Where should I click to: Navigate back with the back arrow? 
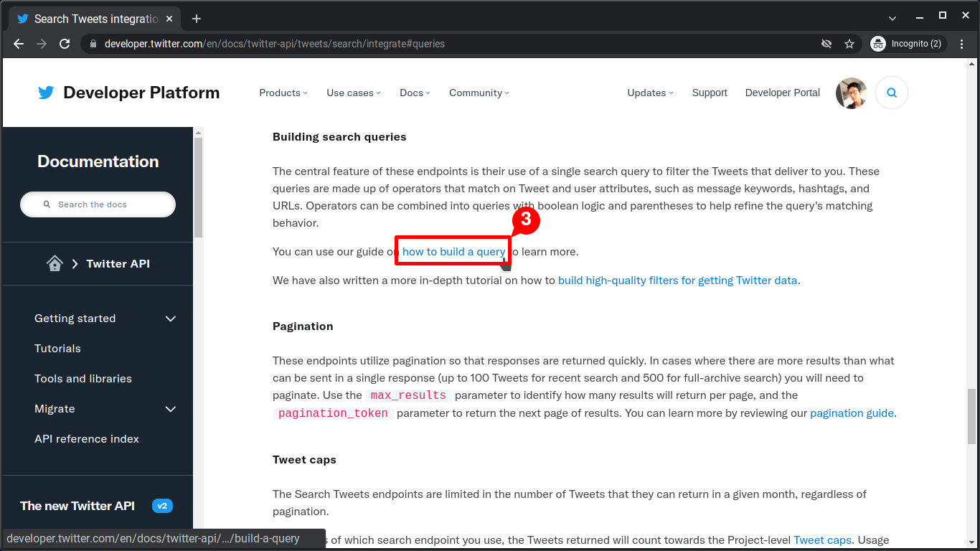pyautogui.click(x=18, y=44)
